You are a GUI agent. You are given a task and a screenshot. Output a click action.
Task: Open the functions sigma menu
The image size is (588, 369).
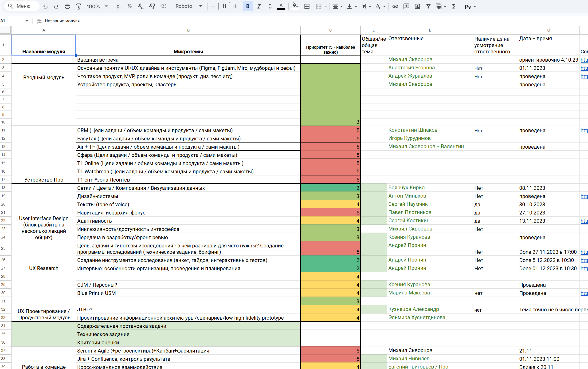(454, 6)
